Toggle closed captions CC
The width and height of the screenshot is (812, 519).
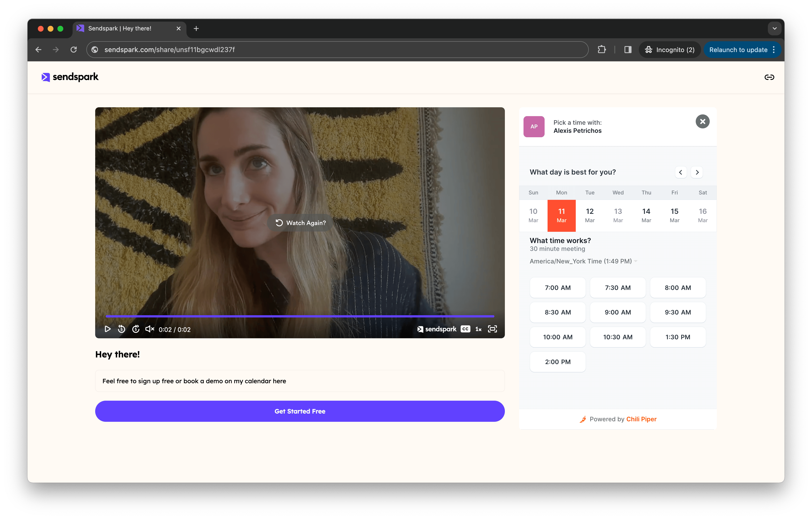466,329
